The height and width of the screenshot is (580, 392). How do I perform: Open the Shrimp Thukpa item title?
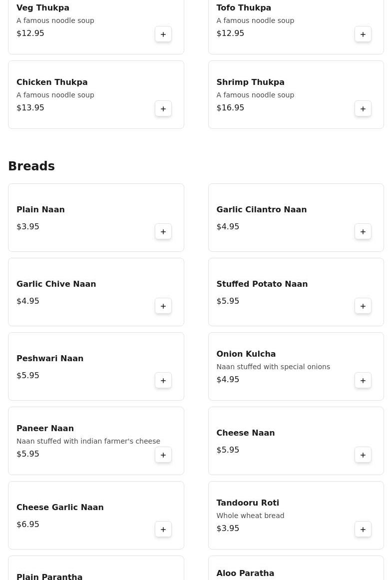[250, 82]
